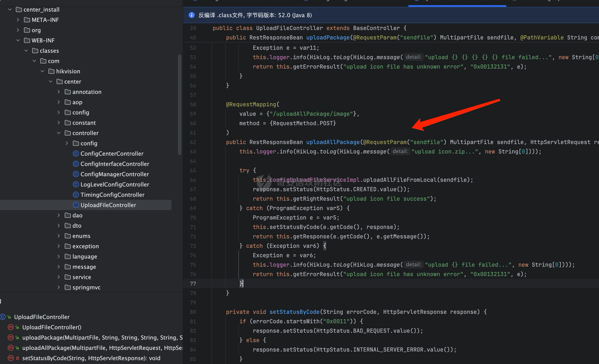This screenshot has height=364, width=599.
Task: Click the UploadFileController class icon in tree
Action: pyautogui.click(x=76, y=205)
